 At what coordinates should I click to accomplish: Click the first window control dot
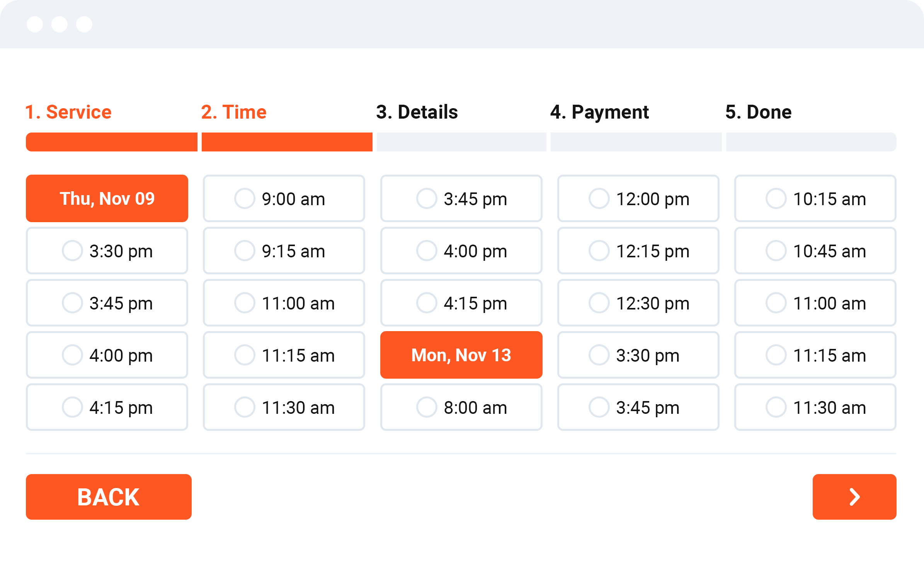coord(35,24)
